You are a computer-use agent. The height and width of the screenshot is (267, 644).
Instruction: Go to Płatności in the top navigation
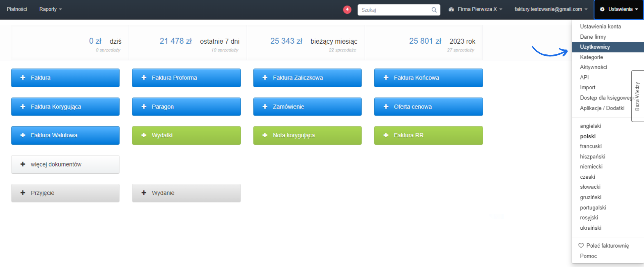pos(17,9)
